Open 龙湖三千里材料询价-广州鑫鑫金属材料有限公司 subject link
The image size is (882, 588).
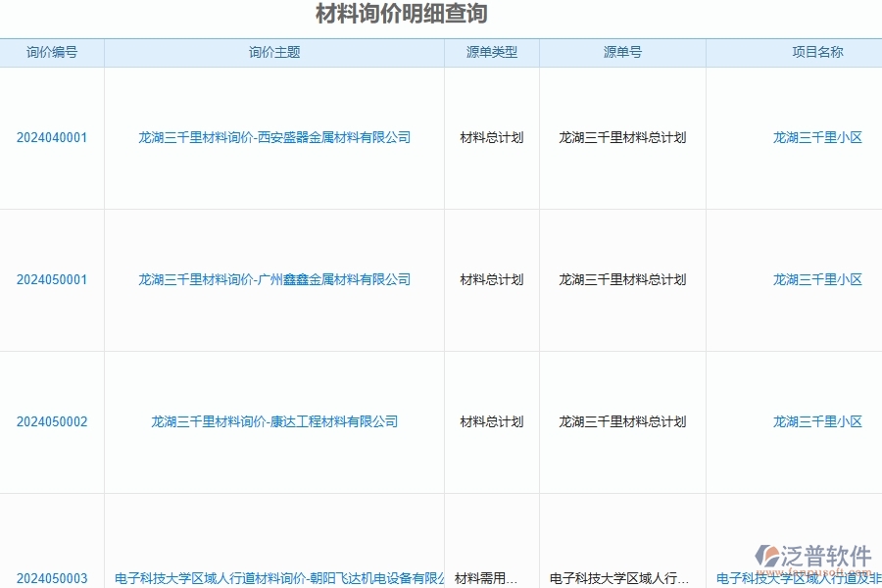coord(272,279)
